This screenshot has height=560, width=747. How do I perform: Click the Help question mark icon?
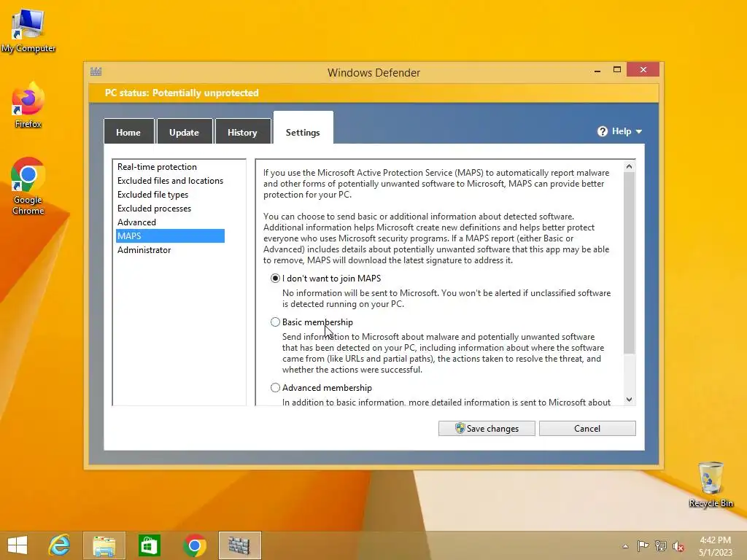(x=602, y=131)
